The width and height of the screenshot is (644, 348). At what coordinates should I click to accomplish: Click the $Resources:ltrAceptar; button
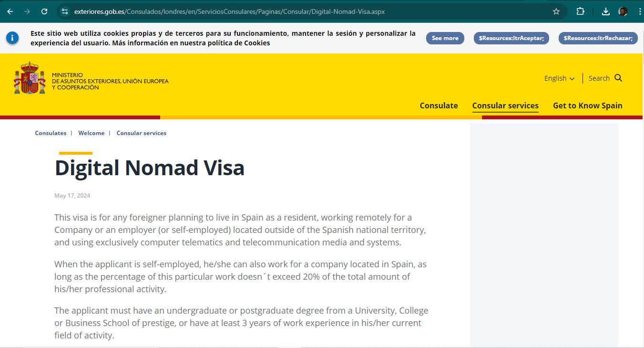tap(511, 38)
